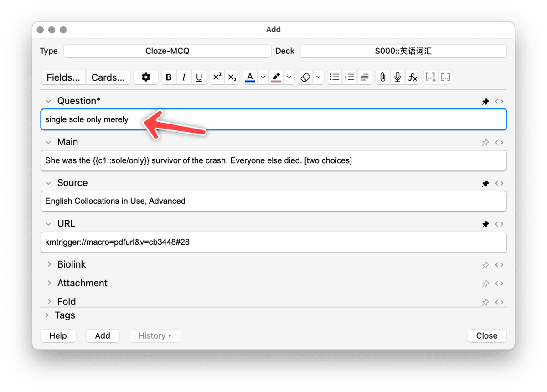This screenshot has height=392, width=547.
Task: Apply superscript formatting
Action: tap(217, 77)
